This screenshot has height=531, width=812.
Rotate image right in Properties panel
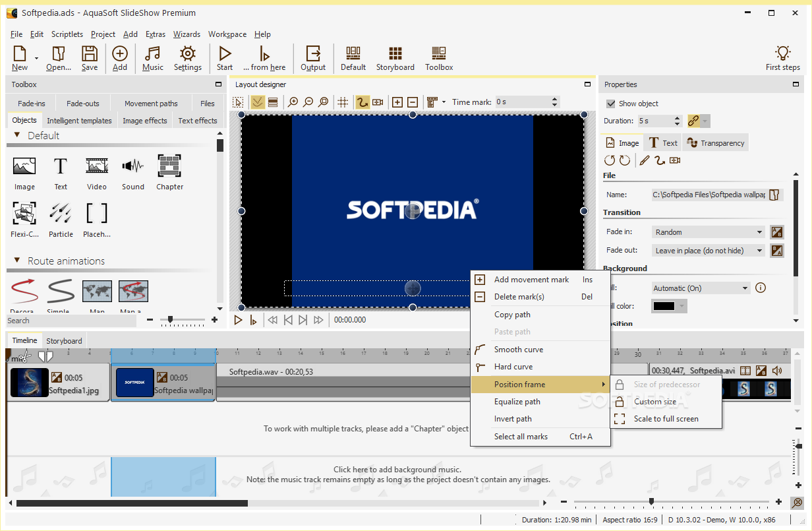[624, 160]
